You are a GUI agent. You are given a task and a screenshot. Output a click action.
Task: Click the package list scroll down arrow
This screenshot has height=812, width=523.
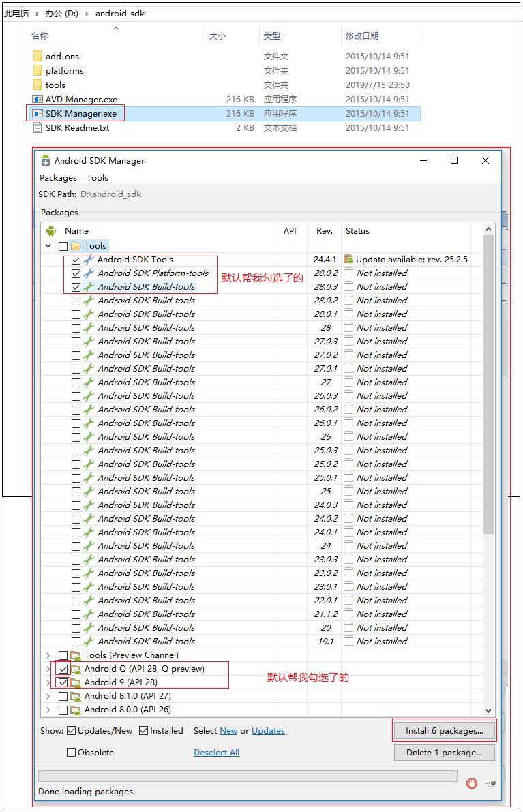tap(488, 711)
